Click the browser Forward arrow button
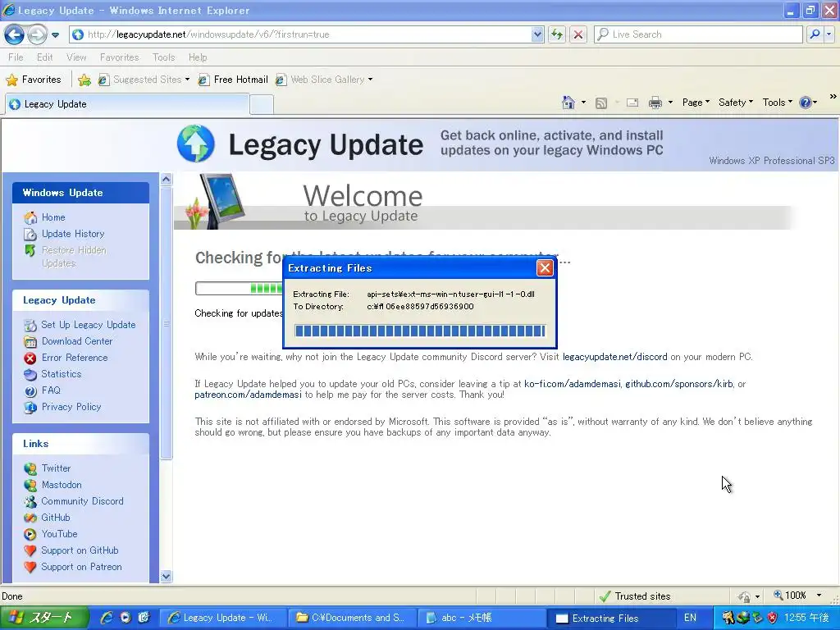840x630 pixels. (x=36, y=34)
